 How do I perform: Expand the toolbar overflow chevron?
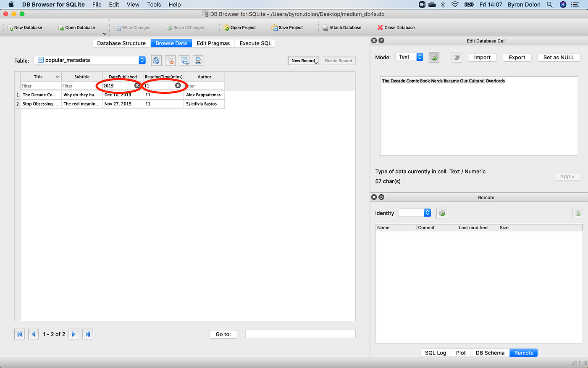(x=105, y=34)
